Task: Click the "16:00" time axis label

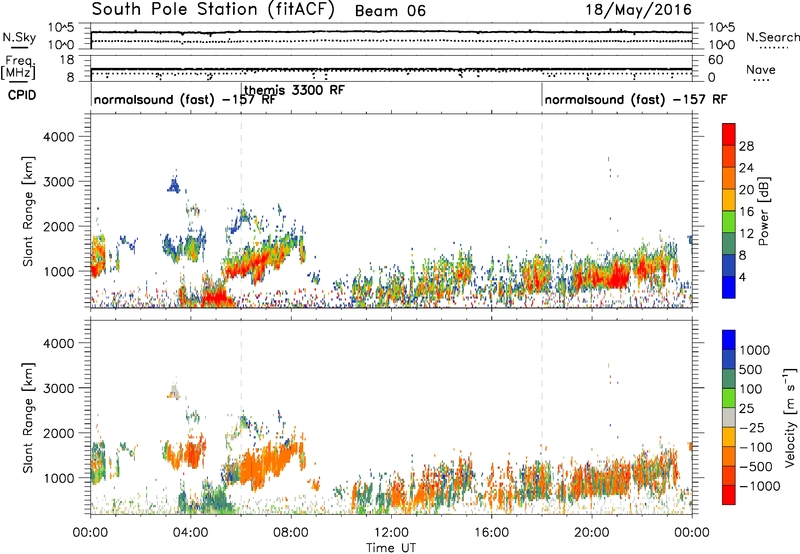Action: click(x=491, y=533)
